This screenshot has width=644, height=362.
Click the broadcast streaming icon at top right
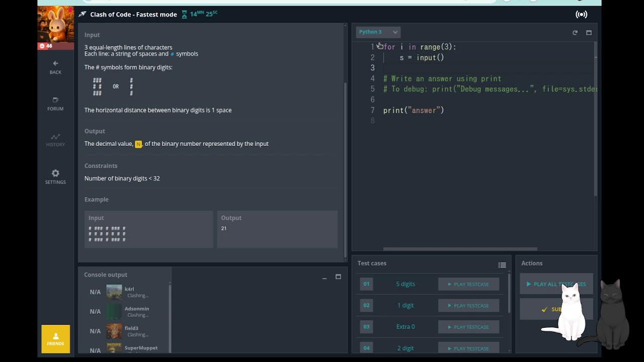click(581, 15)
